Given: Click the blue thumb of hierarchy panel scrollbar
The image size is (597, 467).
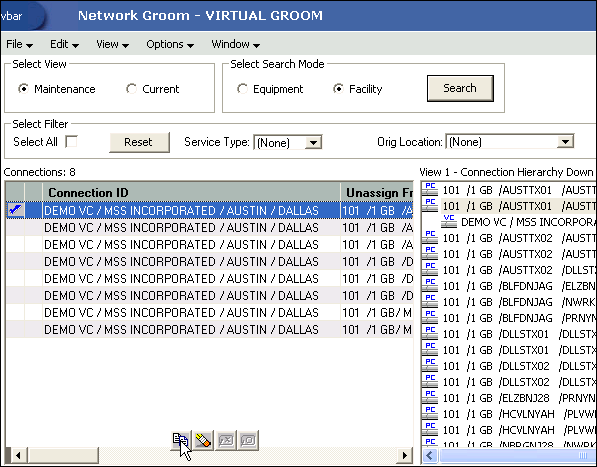Looking at the screenshot, I should [x=518, y=455].
